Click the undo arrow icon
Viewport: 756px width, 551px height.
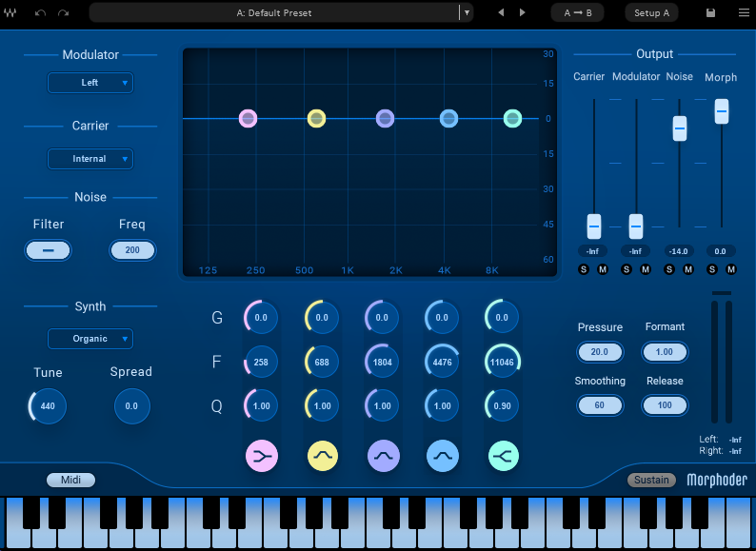[40, 13]
